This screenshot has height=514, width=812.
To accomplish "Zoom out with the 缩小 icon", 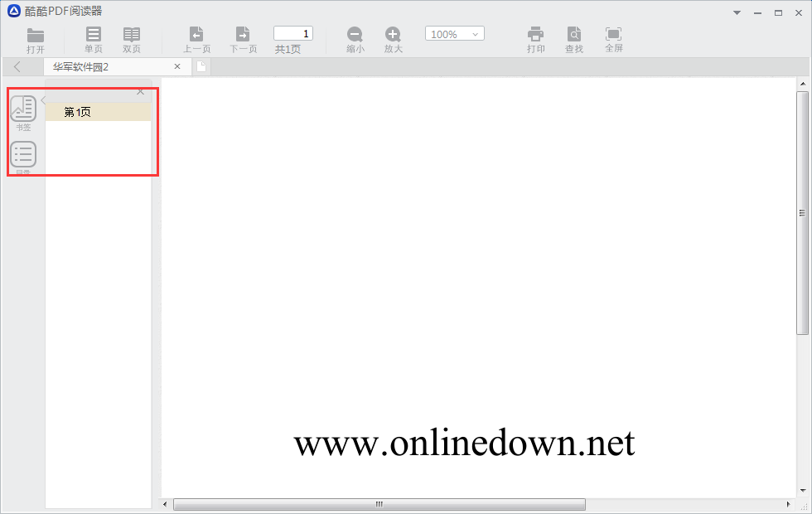I will [355, 40].
